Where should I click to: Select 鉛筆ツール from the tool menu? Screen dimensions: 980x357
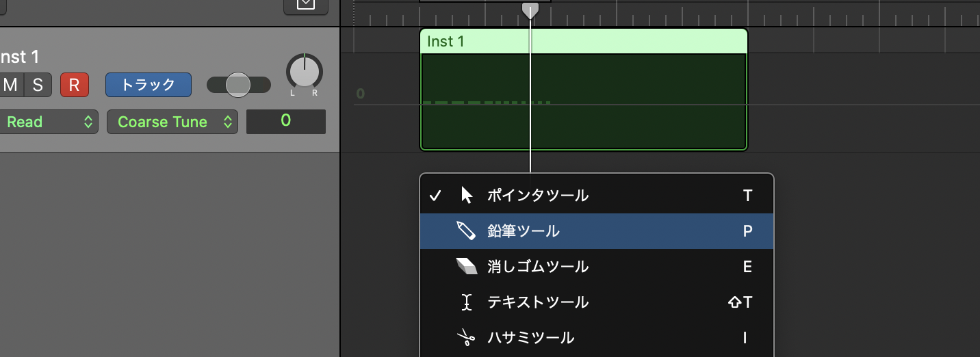(x=523, y=231)
